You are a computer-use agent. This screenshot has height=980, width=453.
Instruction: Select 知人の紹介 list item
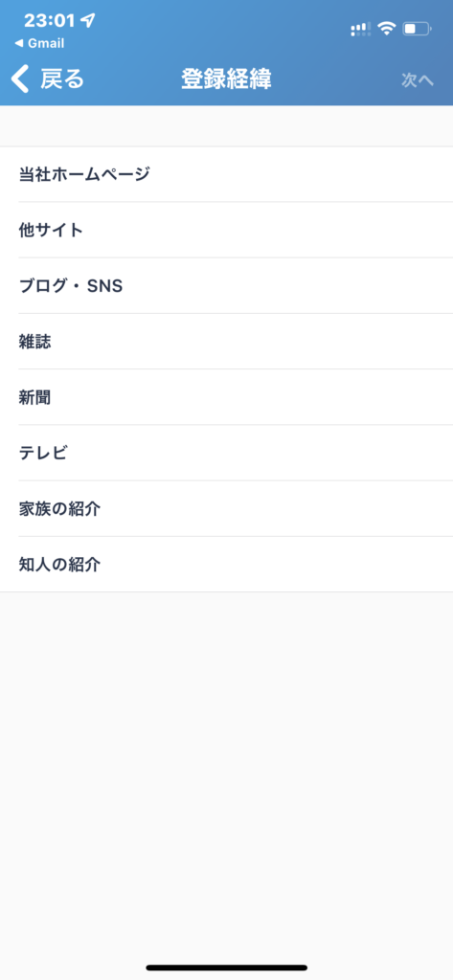tap(226, 564)
